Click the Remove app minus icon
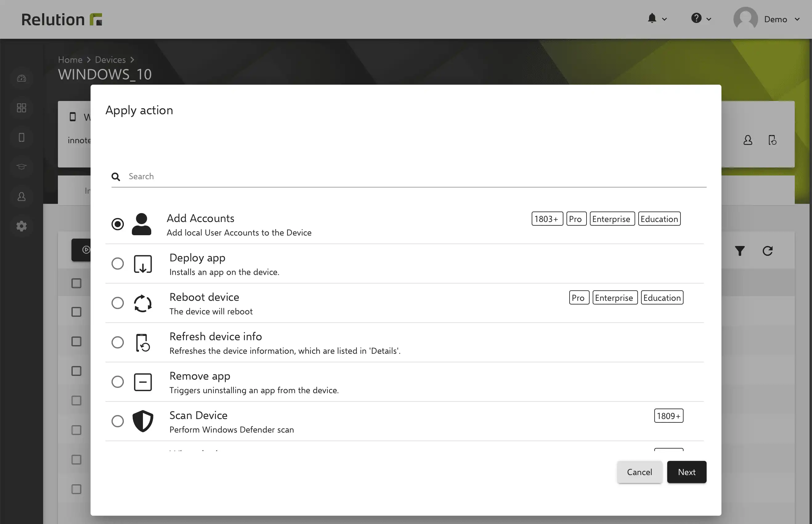The height and width of the screenshot is (524, 812). [143, 382]
